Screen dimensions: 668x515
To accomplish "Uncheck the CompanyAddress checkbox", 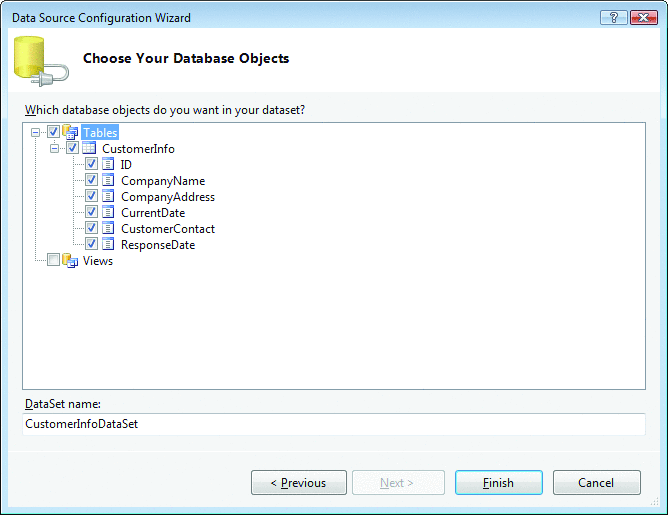I will [x=91, y=196].
